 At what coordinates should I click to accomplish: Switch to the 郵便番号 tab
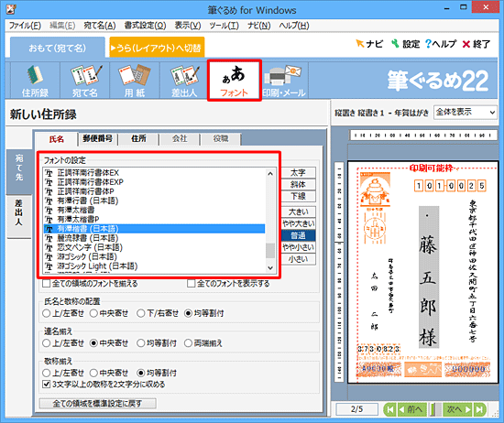(98, 139)
